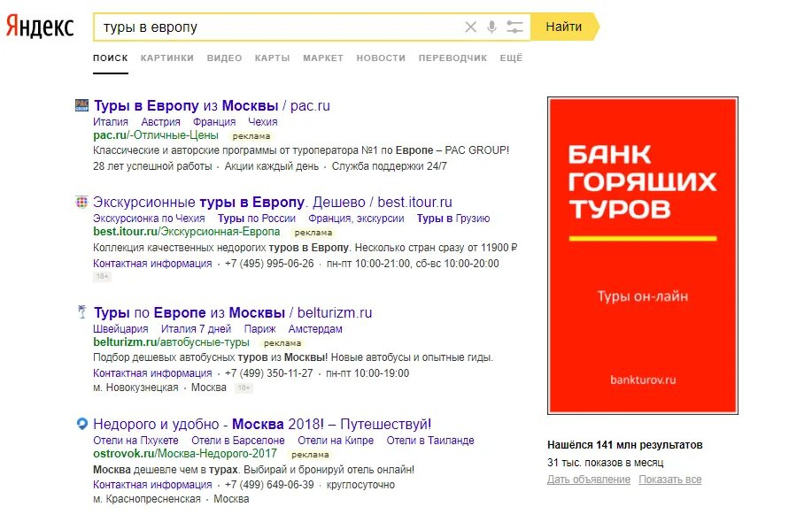
Task: Click ostrovok.ru blue circle favicon
Action: point(81,424)
